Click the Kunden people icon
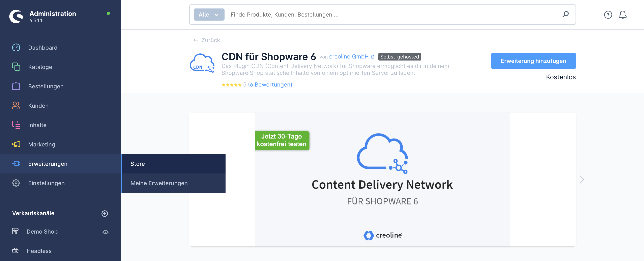The height and width of the screenshot is (261, 644). tap(16, 105)
